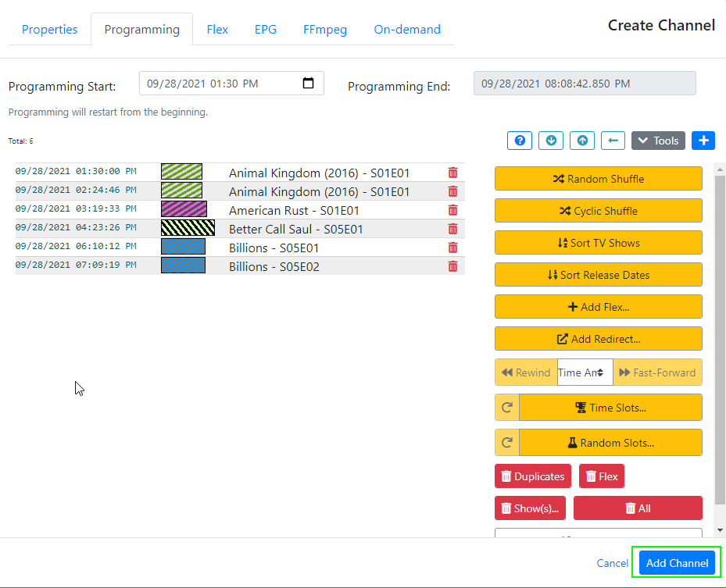The image size is (726, 588).
Task: Click Sort TV Shows
Action: click(x=598, y=243)
